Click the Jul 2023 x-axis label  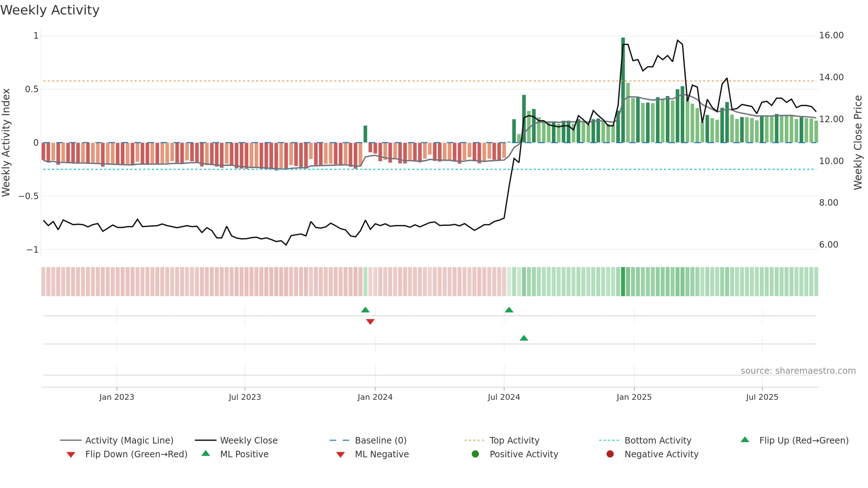(x=245, y=397)
